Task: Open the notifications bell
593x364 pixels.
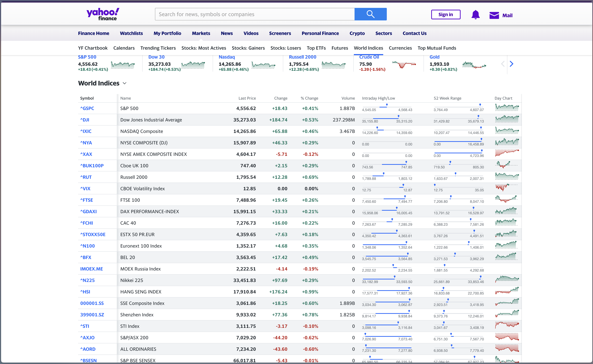Action: pyautogui.click(x=475, y=15)
